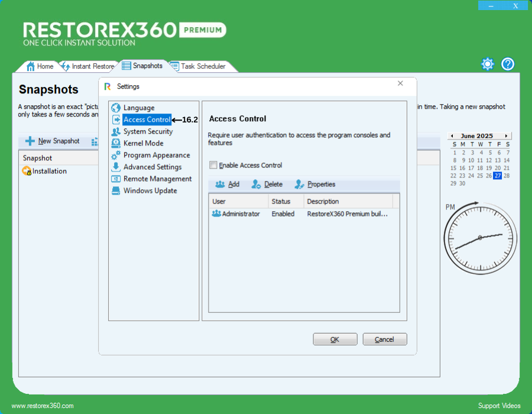
Task: Open System Security settings
Action: click(x=148, y=131)
